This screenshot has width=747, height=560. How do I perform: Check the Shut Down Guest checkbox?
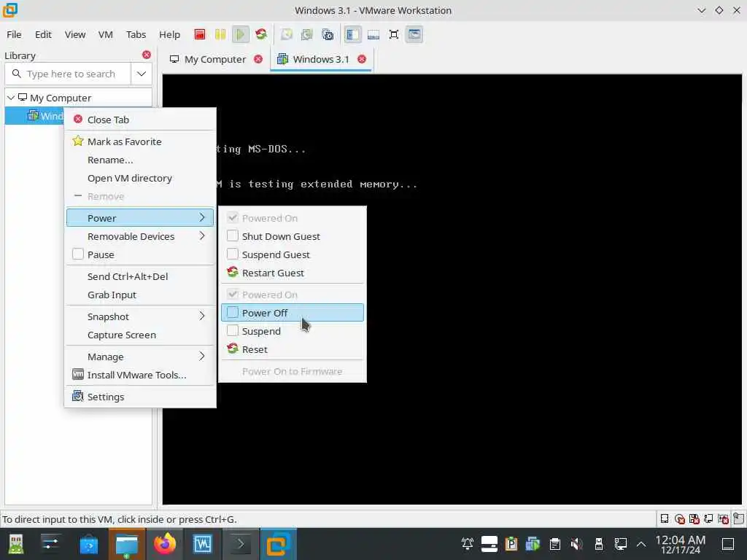click(x=233, y=236)
